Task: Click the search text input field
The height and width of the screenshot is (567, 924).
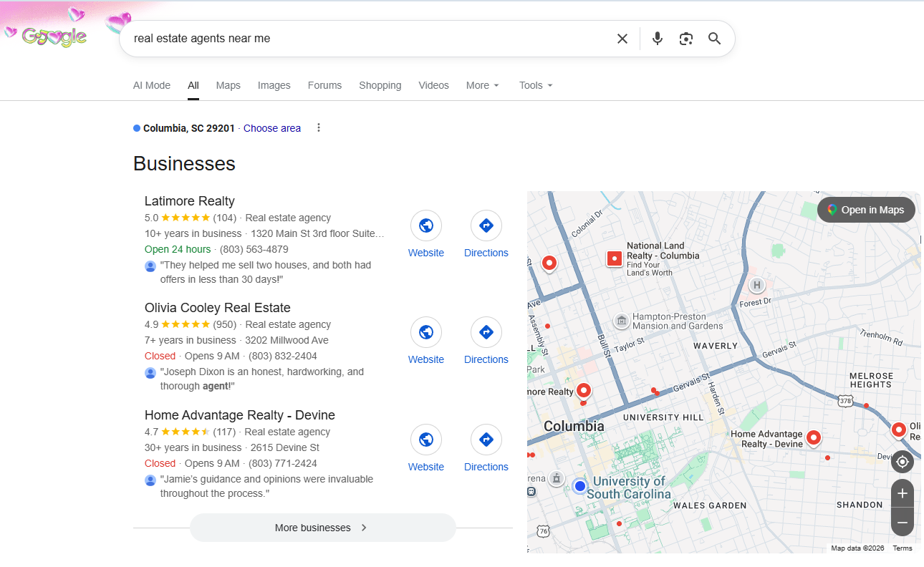Action: tap(369, 39)
